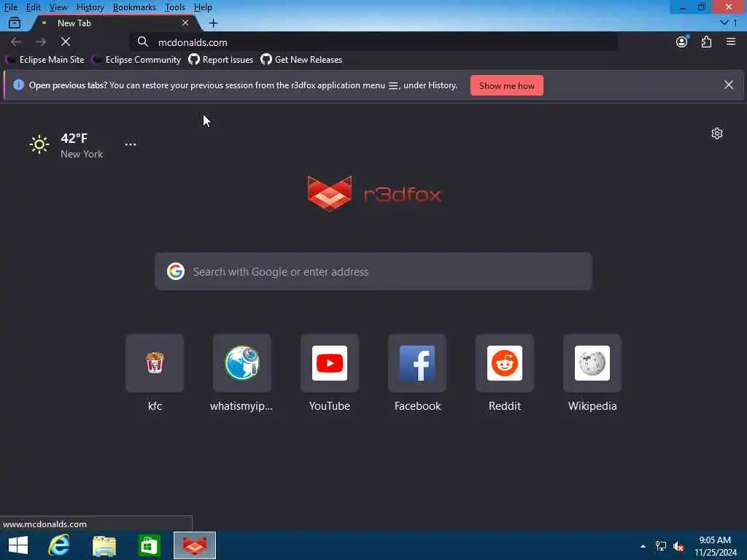Screen dimensions: 747x560
Task: Open the account profile icon
Action: pos(682,42)
